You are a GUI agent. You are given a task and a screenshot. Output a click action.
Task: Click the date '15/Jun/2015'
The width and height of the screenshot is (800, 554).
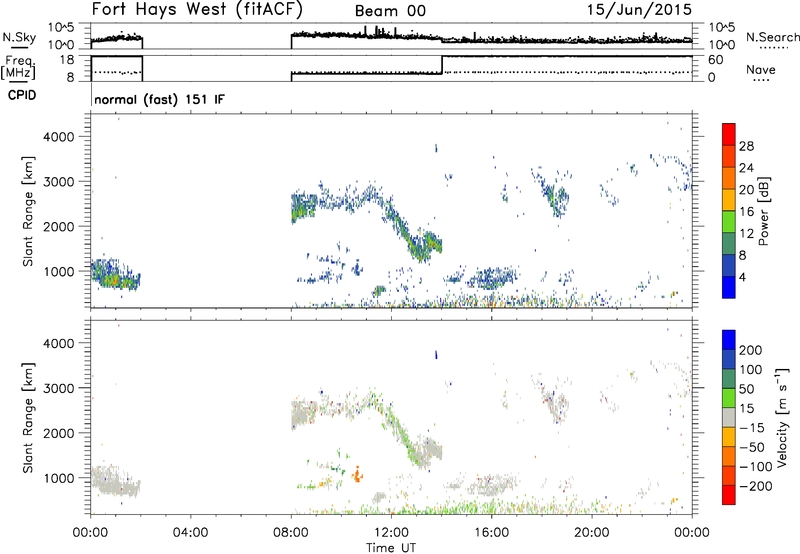(639, 9)
